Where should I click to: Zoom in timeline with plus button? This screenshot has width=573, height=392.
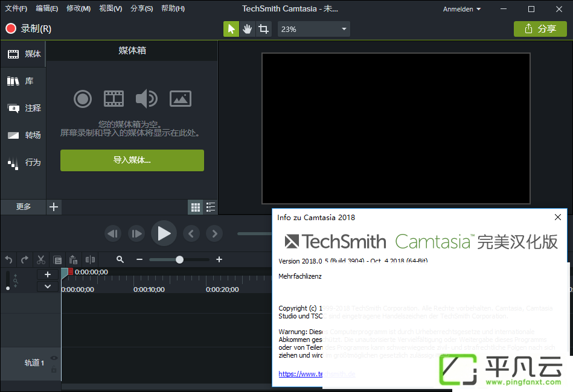219,259
